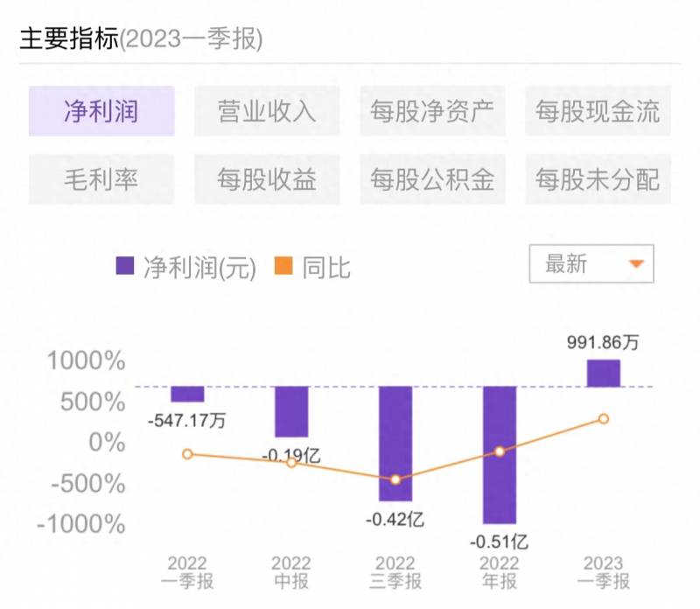Click the 1000% axis tick label

[86, 360]
